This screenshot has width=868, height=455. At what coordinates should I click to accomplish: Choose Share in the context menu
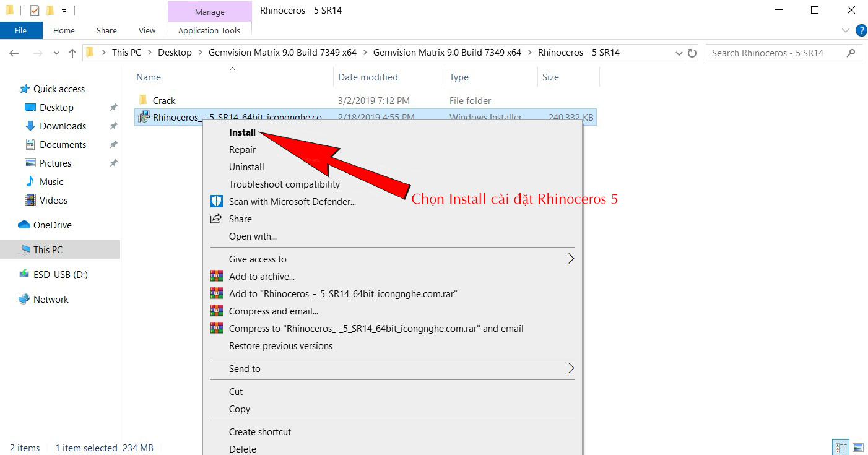tap(240, 219)
